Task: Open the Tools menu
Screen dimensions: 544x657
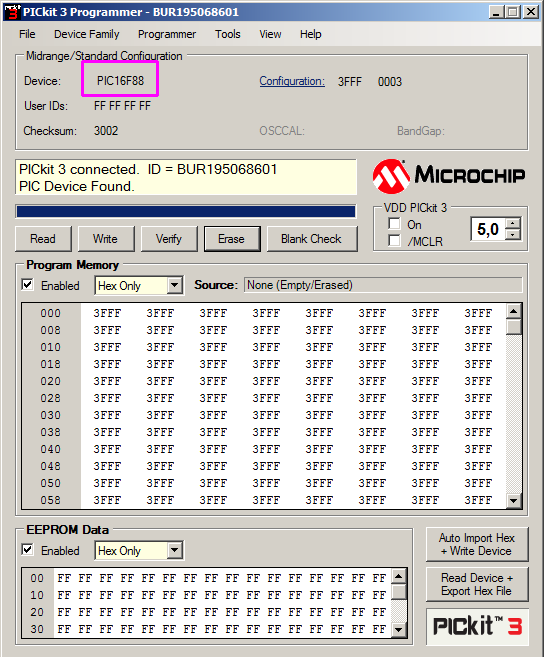Action: point(228,34)
